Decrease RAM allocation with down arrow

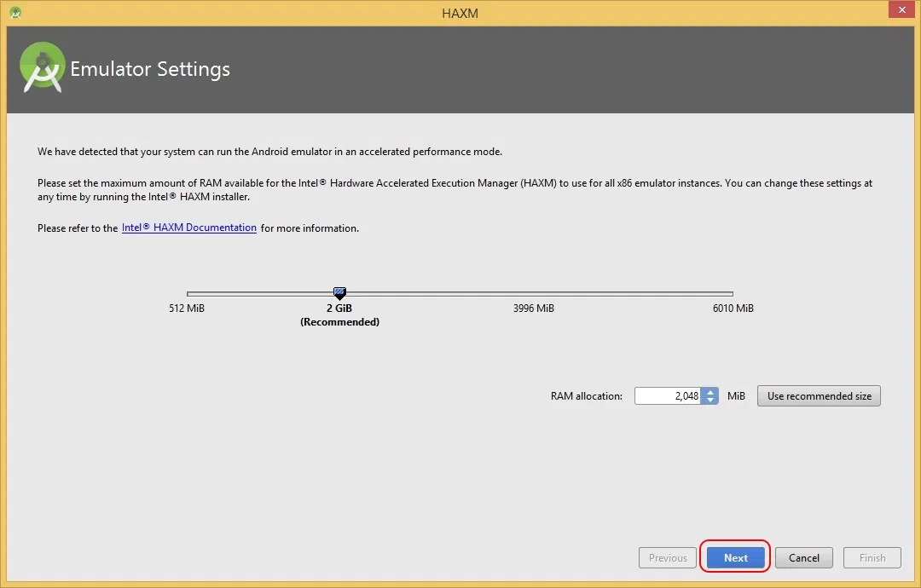click(x=710, y=401)
